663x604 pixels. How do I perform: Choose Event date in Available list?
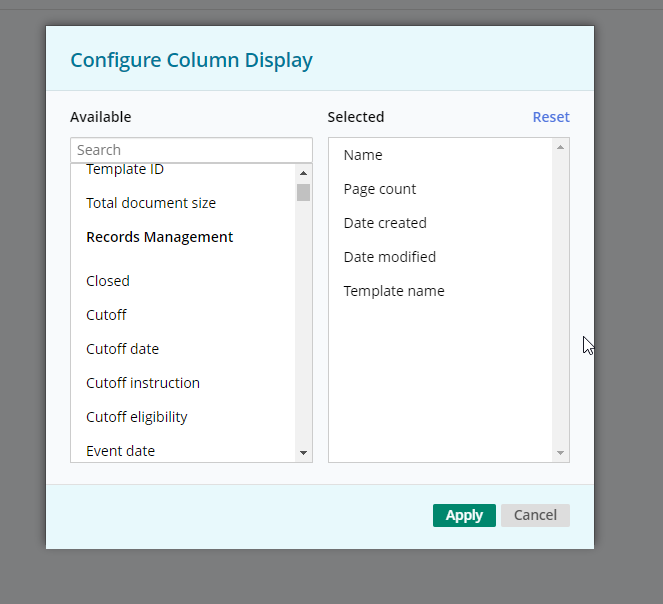coord(121,451)
